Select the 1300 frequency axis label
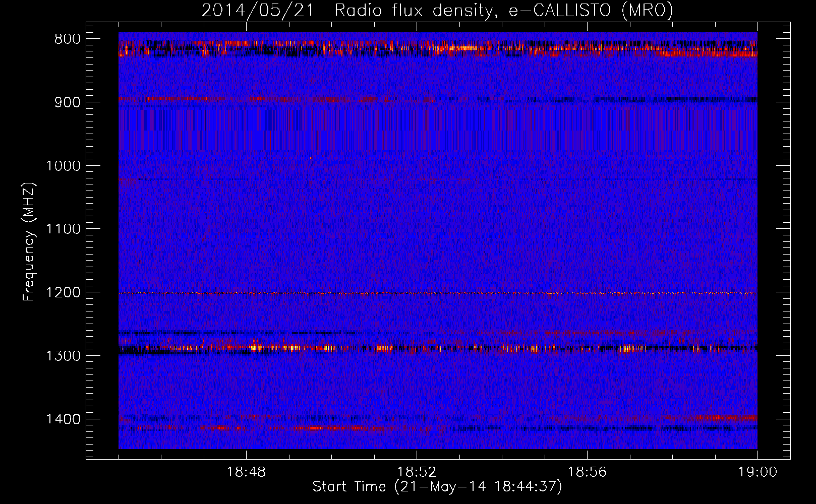 tap(64, 356)
